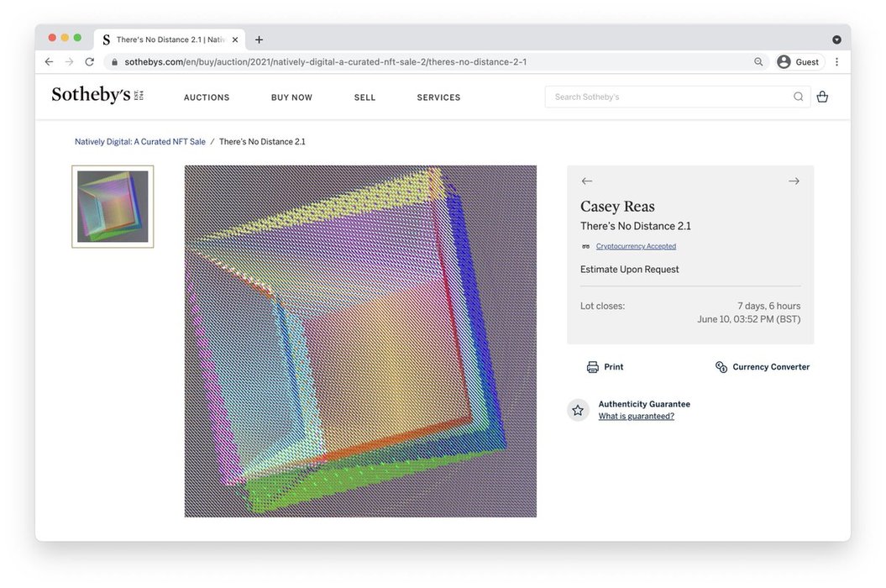
Task: Open the Sell menu item
Action: tap(364, 97)
